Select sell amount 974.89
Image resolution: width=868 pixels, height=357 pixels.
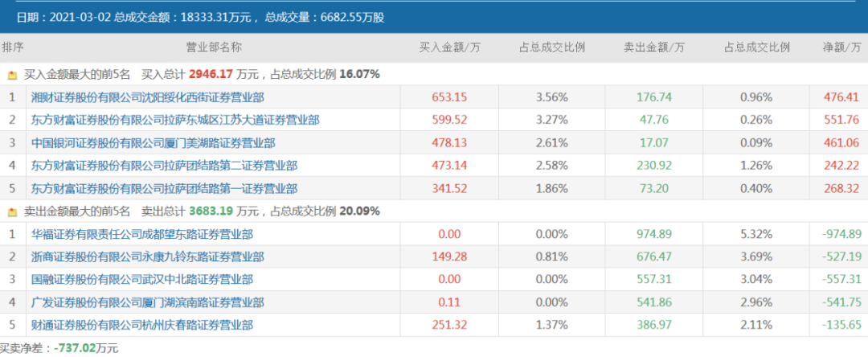654,235
